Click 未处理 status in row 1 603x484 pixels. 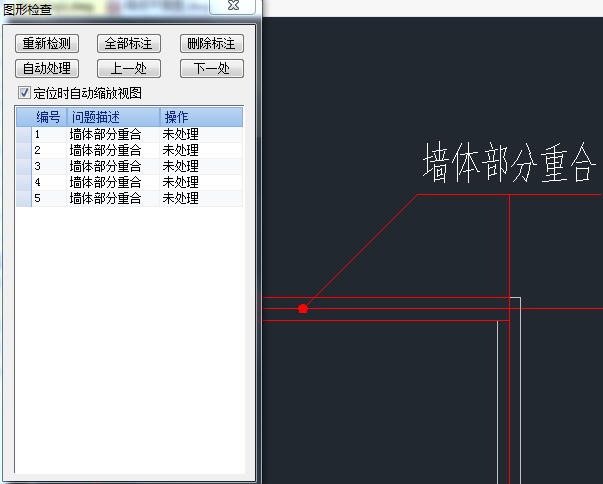click(181, 135)
